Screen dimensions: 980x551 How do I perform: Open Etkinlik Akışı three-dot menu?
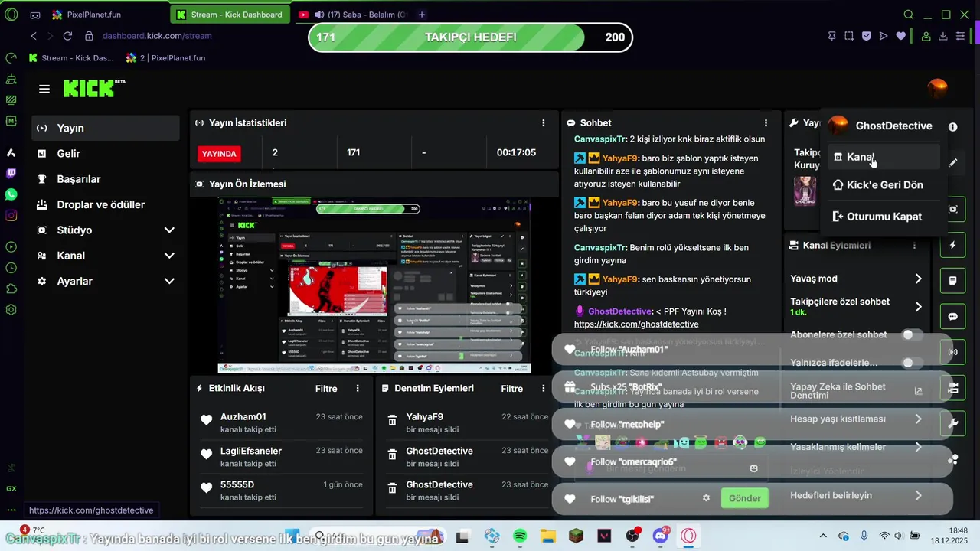click(358, 389)
